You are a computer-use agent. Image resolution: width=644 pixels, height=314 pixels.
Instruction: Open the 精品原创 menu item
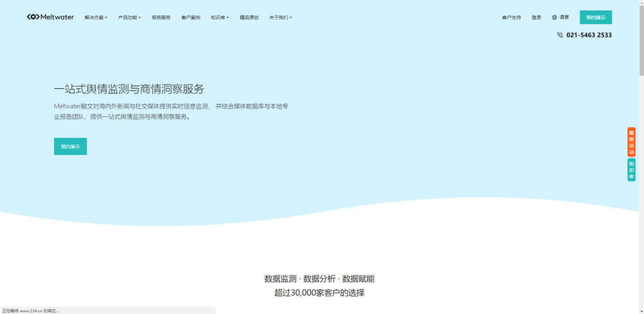(x=249, y=17)
